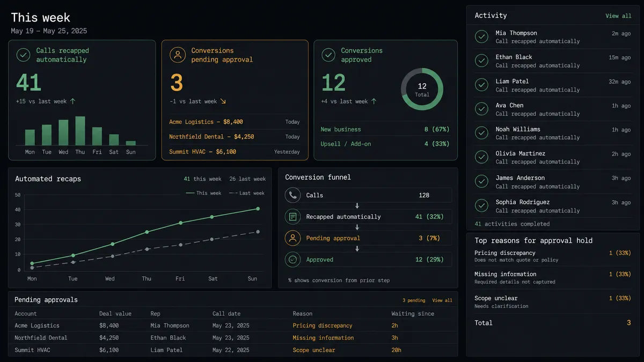644x362 pixels.
Task: Click the Sun data point on This week line
Action: tap(258, 209)
